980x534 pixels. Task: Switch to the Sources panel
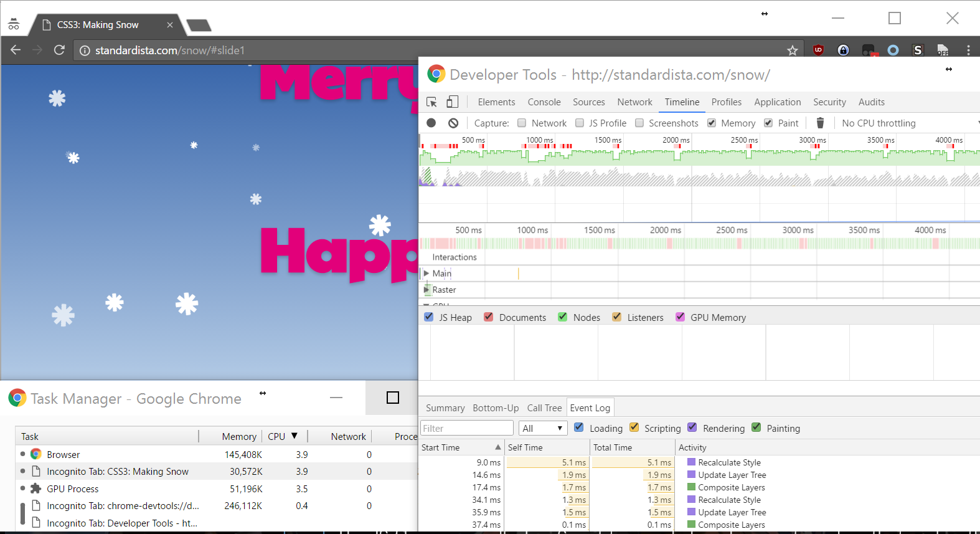(x=589, y=102)
